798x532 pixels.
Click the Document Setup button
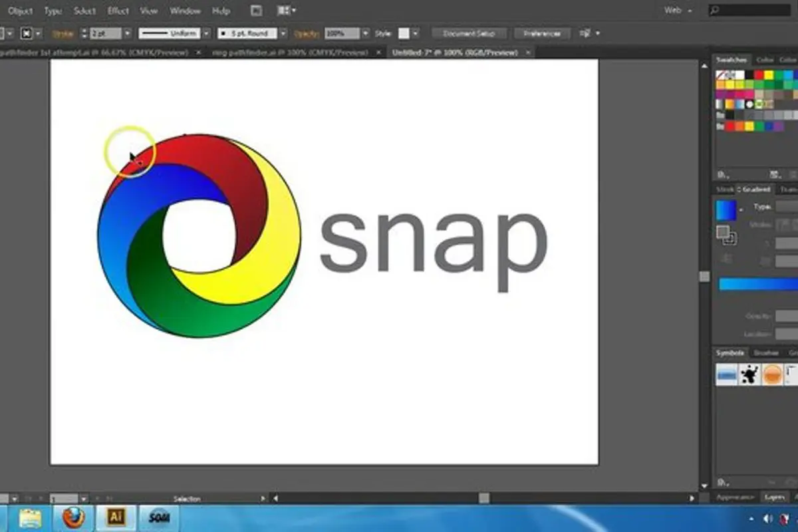click(469, 33)
